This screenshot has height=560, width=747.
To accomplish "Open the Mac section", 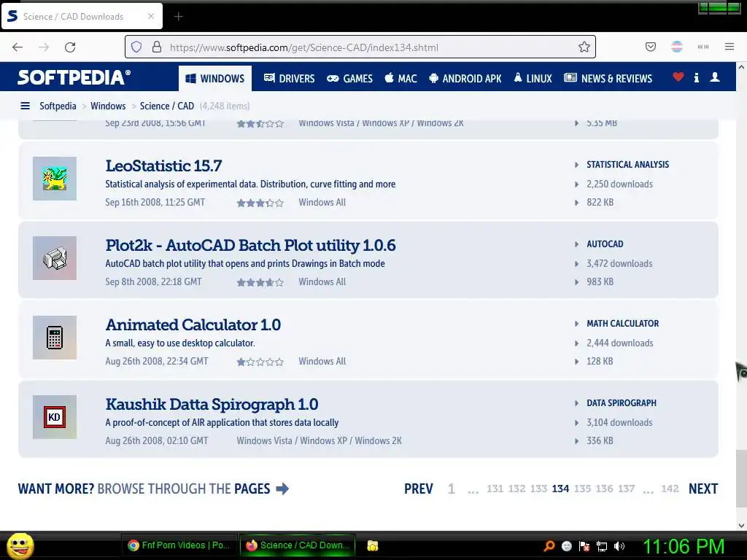I will click(400, 79).
